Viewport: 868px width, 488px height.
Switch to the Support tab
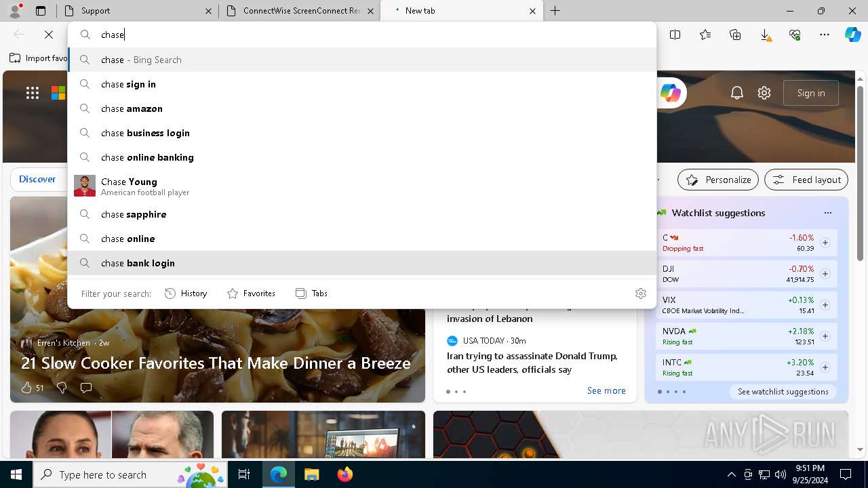coord(138,11)
